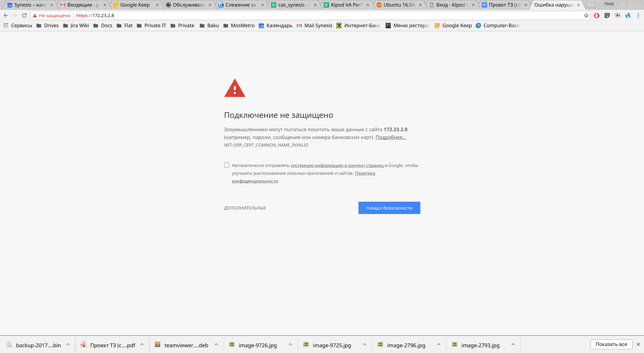Click Показать все downloads button
This screenshot has width=644, height=353.
tap(611, 344)
